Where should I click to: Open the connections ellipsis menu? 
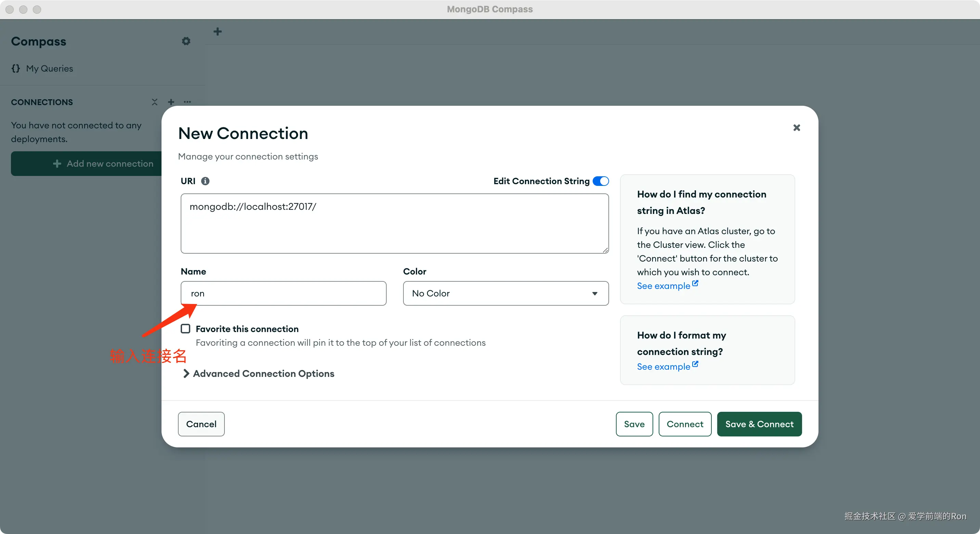tap(187, 102)
